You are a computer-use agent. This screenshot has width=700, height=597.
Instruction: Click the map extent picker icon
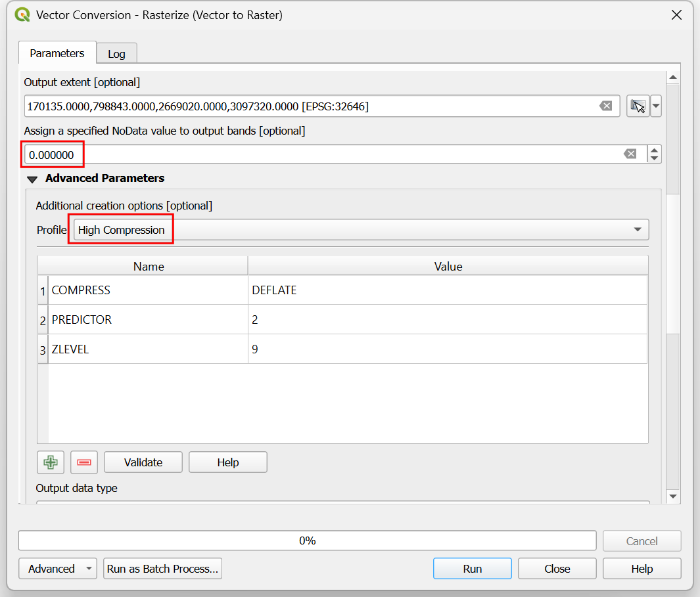tap(637, 106)
